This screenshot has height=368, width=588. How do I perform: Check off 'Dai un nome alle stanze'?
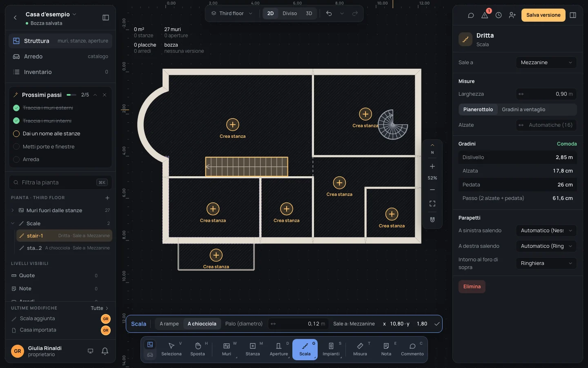pyautogui.click(x=16, y=134)
